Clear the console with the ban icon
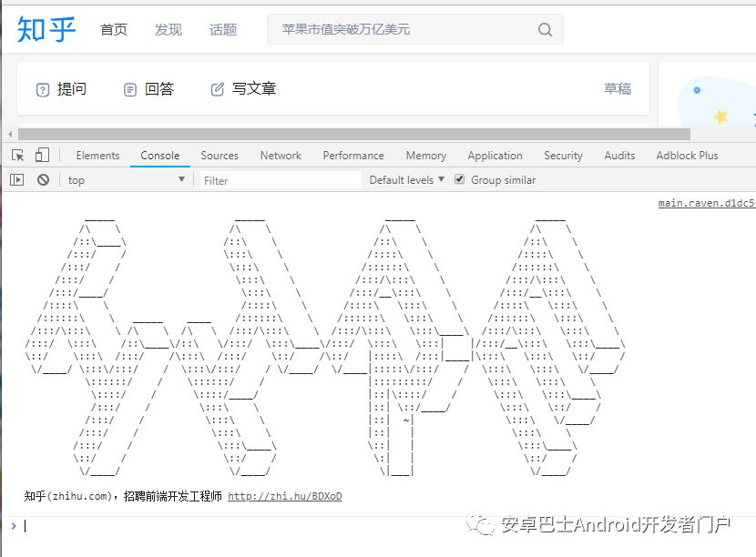Screen dimensions: 756x557 click(43, 179)
